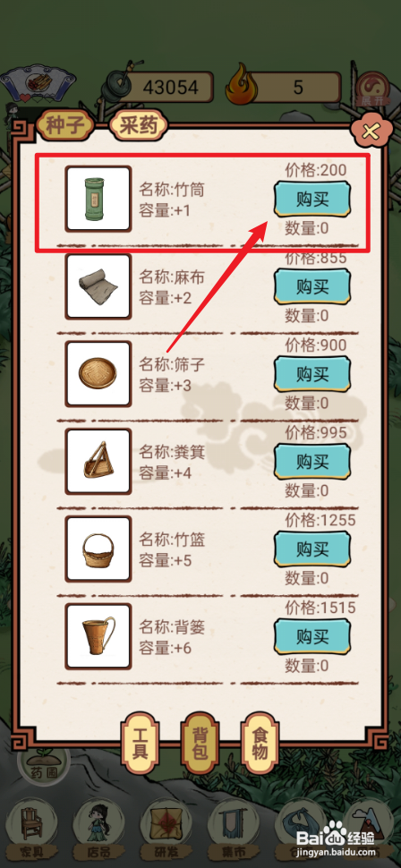
Task: Tap the linen cloth item icon
Action: [98, 286]
